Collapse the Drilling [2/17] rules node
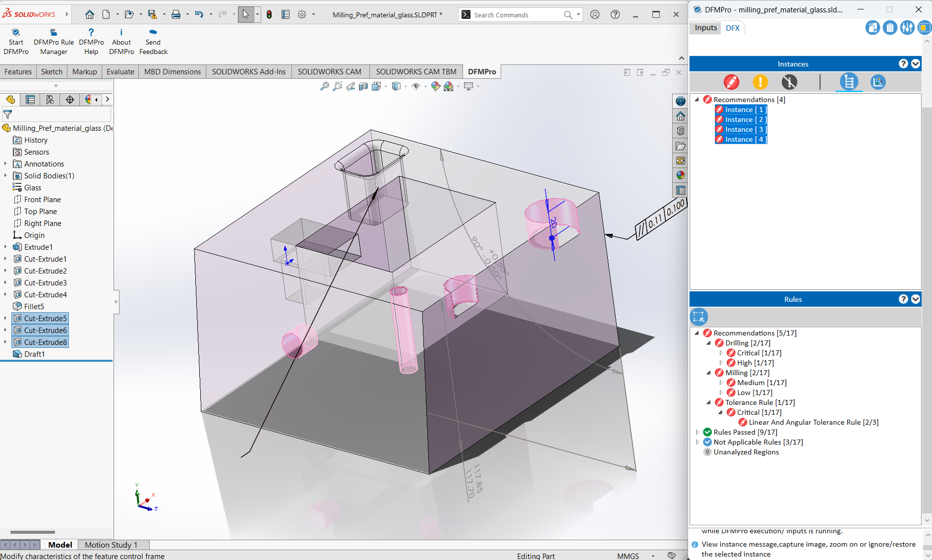 click(x=709, y=343)
